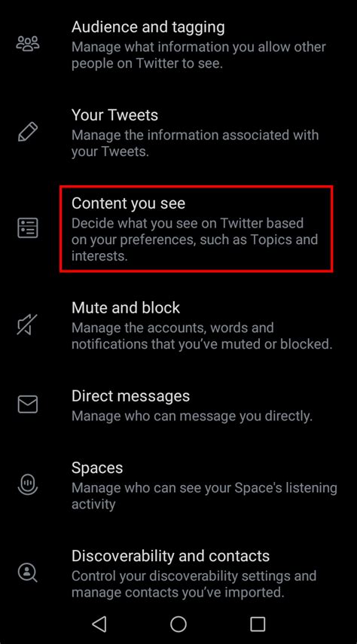Select description about Topics and interests
Image resolution: width=357 pixels, height=644 pixels.
click(x=195, y=240)
